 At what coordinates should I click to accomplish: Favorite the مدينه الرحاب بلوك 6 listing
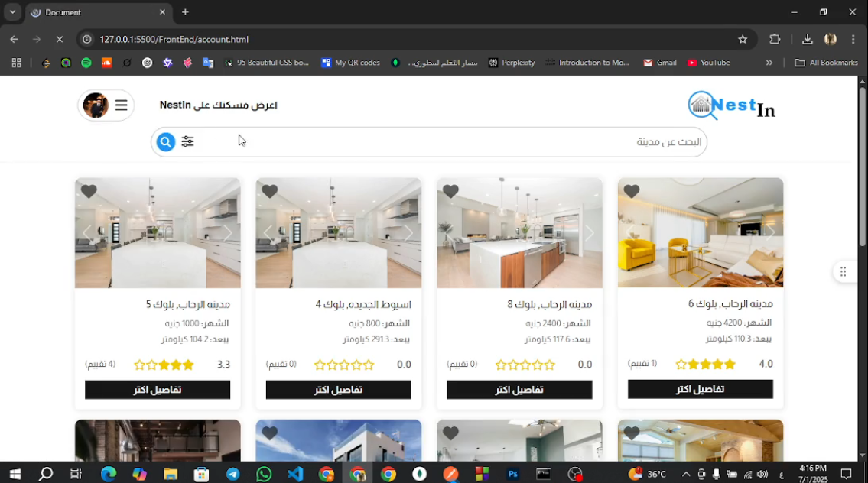pos(631,191)
